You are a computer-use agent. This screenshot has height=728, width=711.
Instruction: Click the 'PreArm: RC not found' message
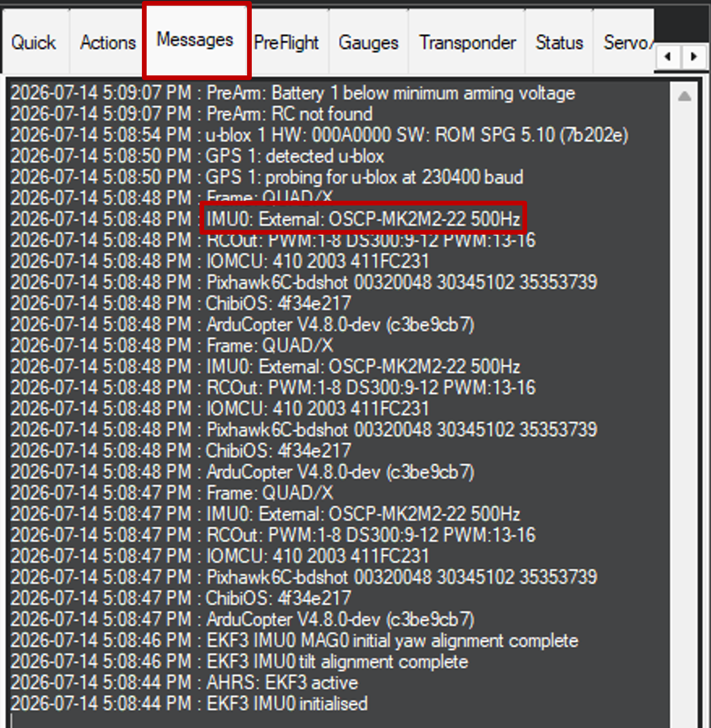[x=191, y=114]
